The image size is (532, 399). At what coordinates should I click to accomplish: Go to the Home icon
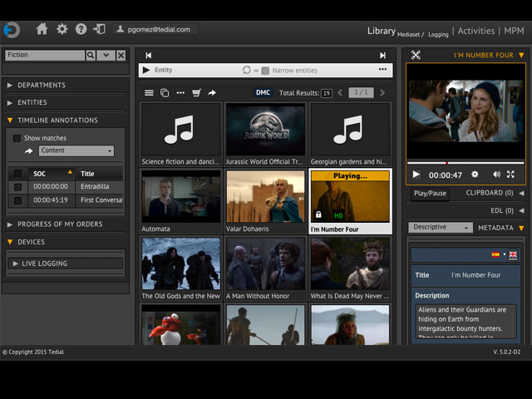tap(42, 29)
